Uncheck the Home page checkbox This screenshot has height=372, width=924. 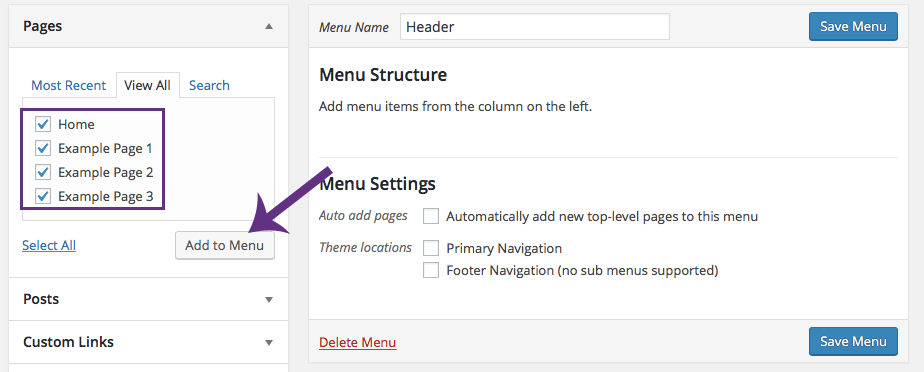click(x=43, y=124)
